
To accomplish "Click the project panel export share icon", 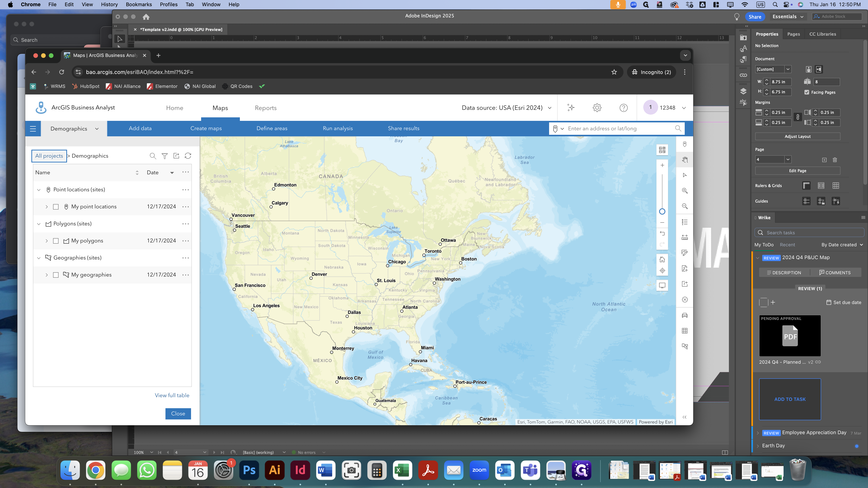I will pyautogui.click(x=176, y=156).
